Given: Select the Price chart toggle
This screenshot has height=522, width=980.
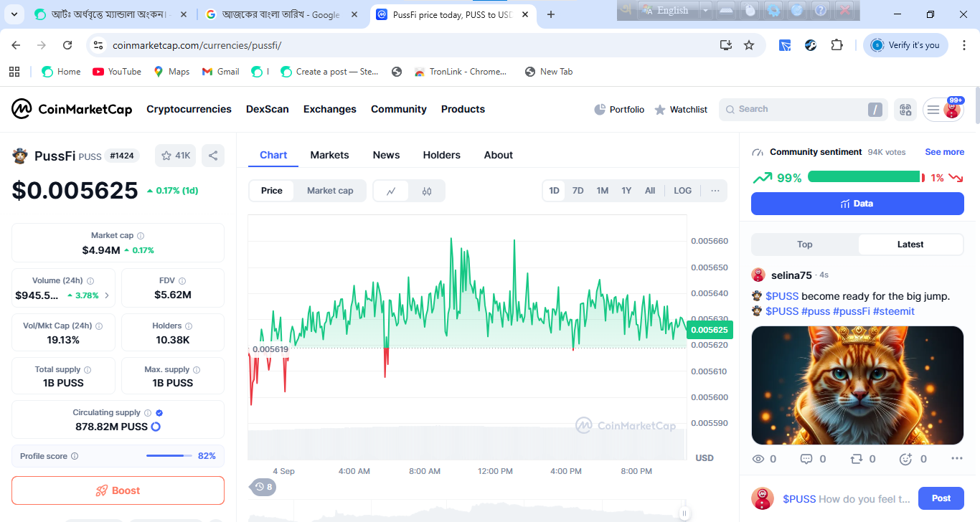Looking at the screenshot, I should point(272,191).
